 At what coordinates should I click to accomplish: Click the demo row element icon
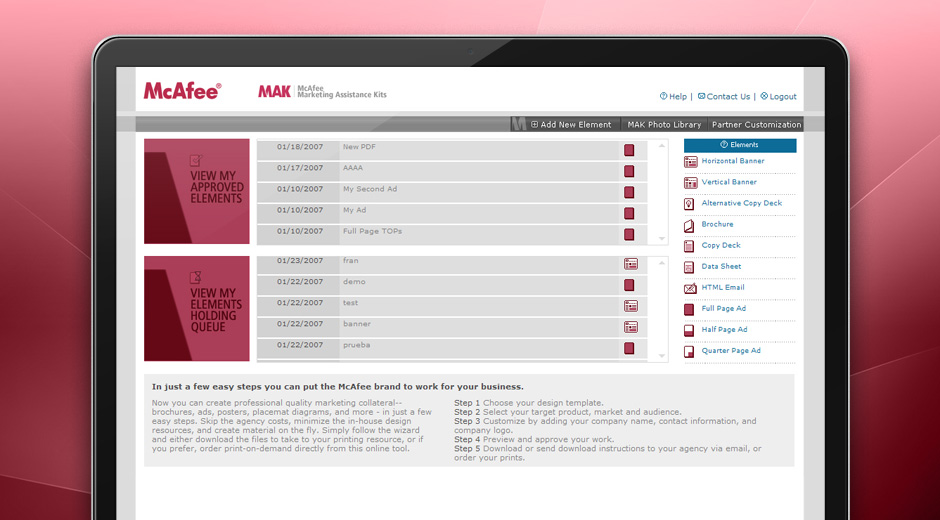[x=629, y=285]
